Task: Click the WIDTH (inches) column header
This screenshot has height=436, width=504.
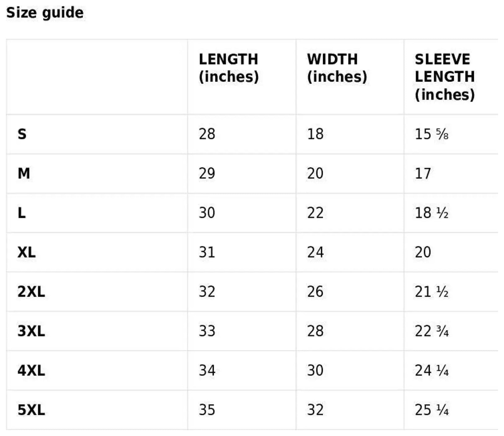Action: click(337, 68)
